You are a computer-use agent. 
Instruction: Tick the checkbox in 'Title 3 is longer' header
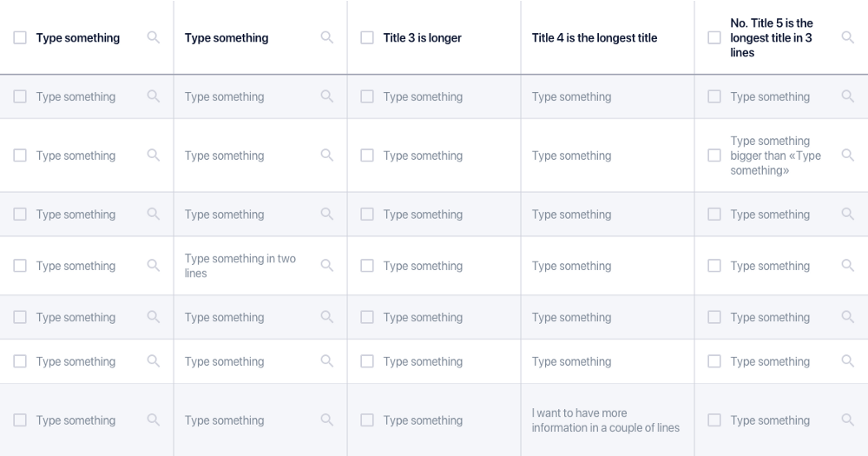tap(367, 37)
